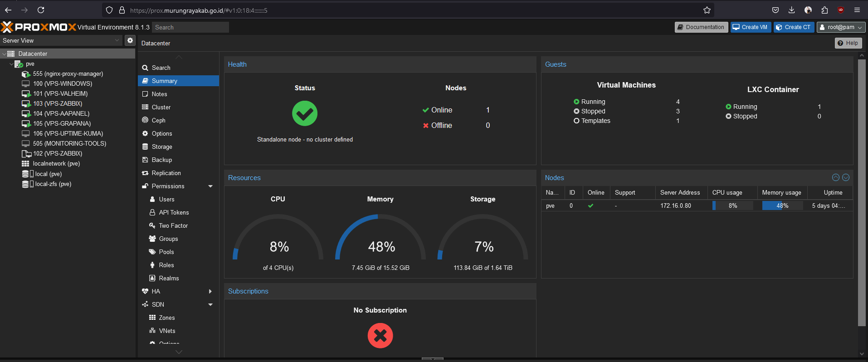Open the Users page
868x362 pixels.
tap(178, 199)
